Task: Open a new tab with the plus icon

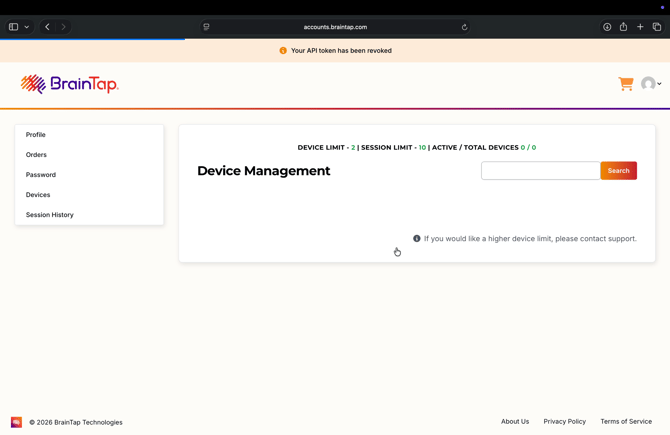Action: (640, 27)
